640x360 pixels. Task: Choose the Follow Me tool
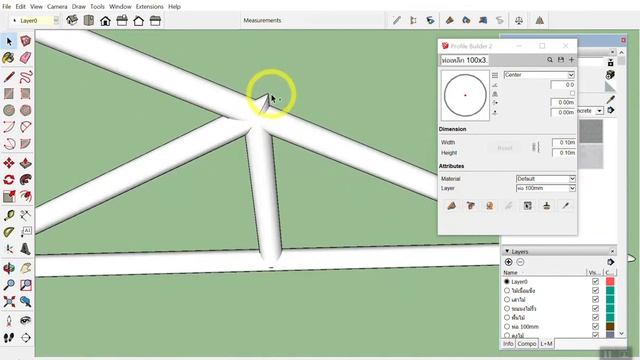[26, 180]
